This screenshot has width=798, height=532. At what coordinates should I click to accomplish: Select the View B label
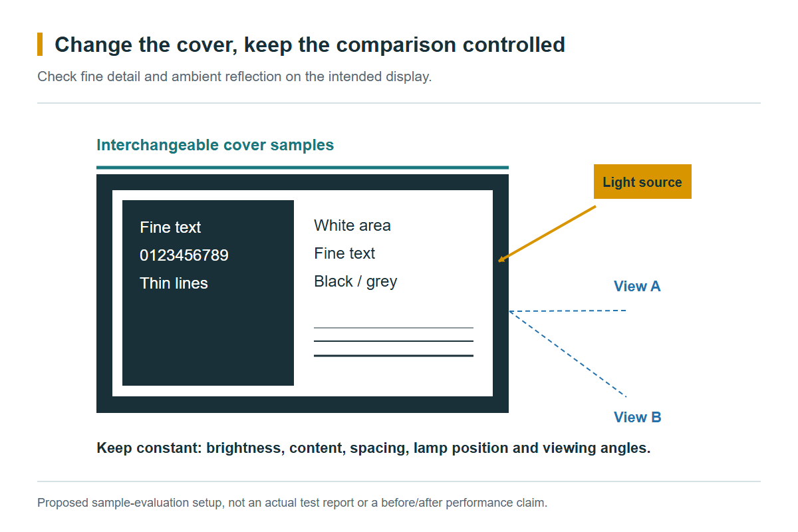click(x=637, y=418)
